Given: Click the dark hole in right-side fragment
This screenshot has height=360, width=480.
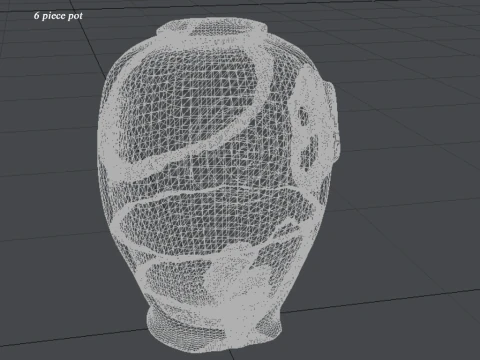Looking at the screenshot, I should click(x=303, y=116).
